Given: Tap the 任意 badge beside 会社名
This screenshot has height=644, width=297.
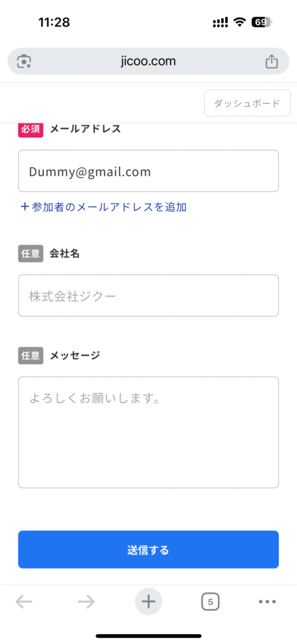Looking at the screenshot, I should (x=31, y=254).
